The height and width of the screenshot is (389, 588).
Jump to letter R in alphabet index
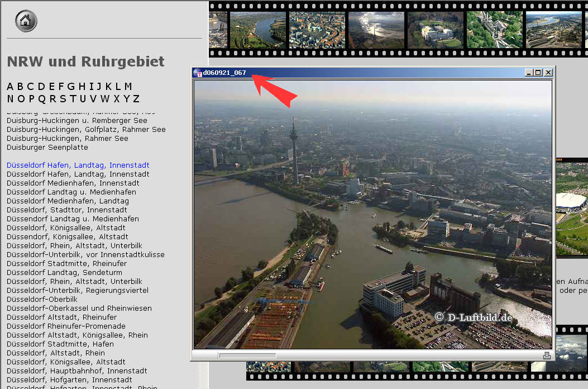coord(53,99)
